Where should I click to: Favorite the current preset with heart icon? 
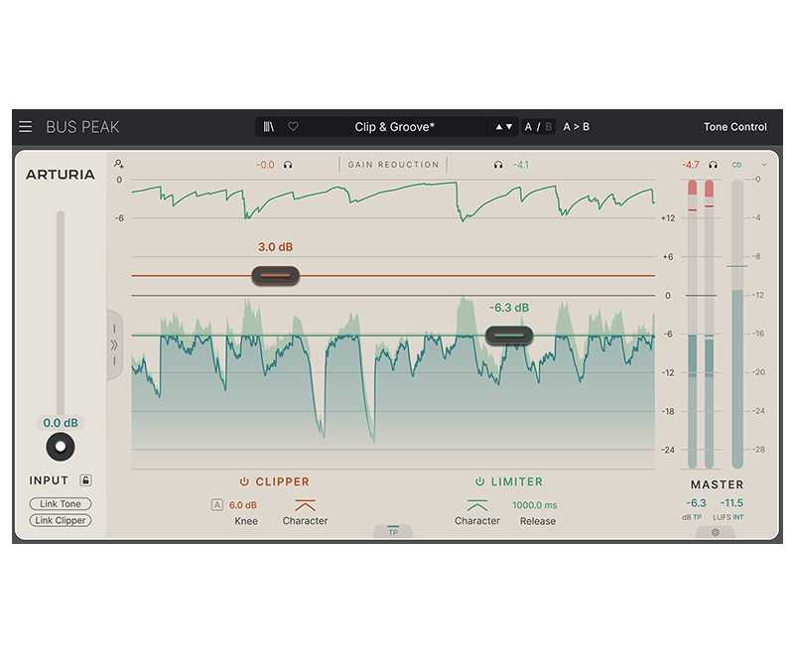click(x=293, y=127)
